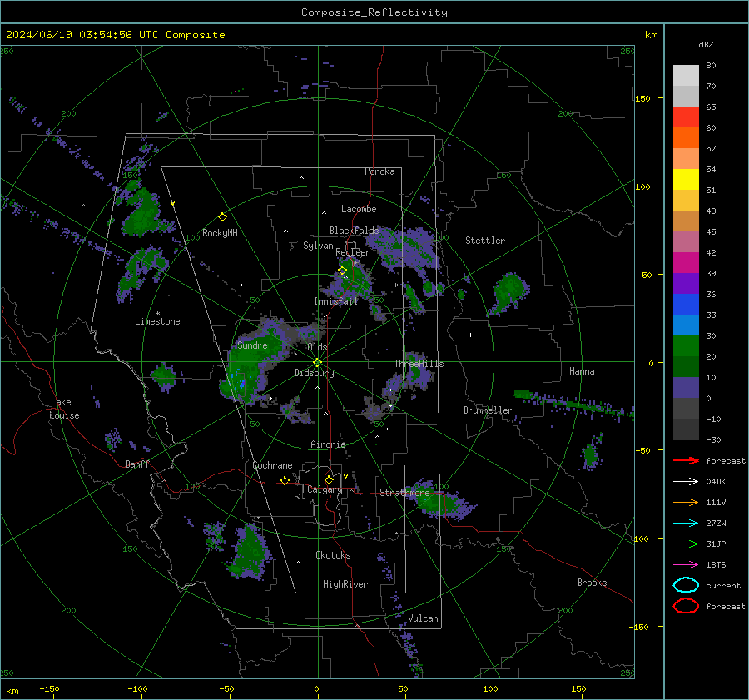Select the light gray 80 dBZ swatch

coord(686,75)
